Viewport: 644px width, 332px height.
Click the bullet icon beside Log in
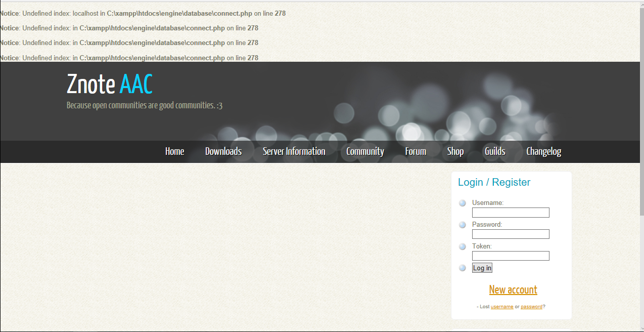462,268
